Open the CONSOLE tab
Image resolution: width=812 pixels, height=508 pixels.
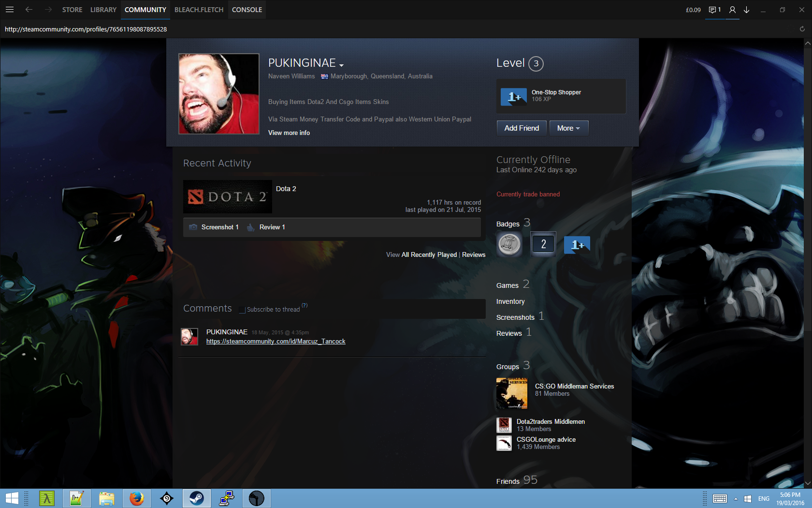pos(246,10)
